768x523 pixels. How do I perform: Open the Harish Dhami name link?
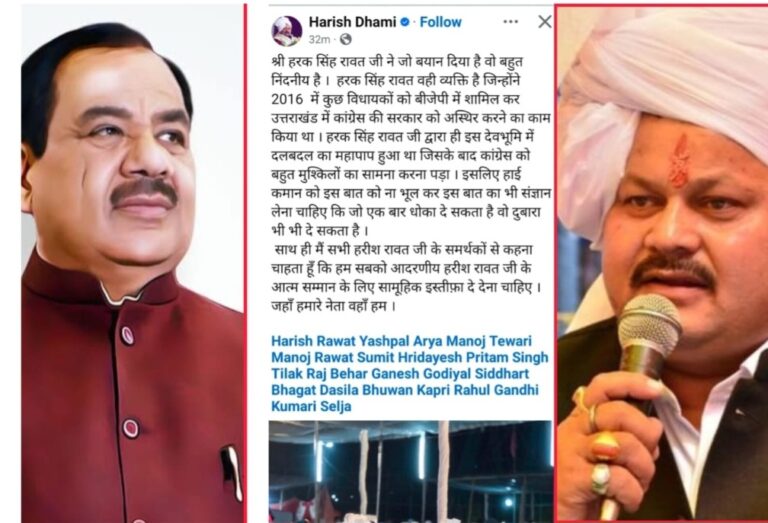(x=352, y=22)
